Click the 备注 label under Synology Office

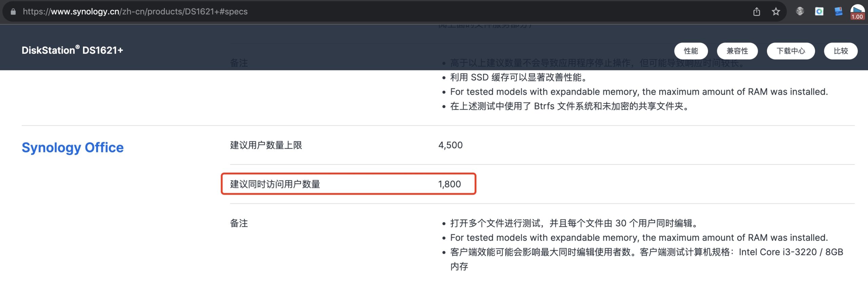[239, 223]
